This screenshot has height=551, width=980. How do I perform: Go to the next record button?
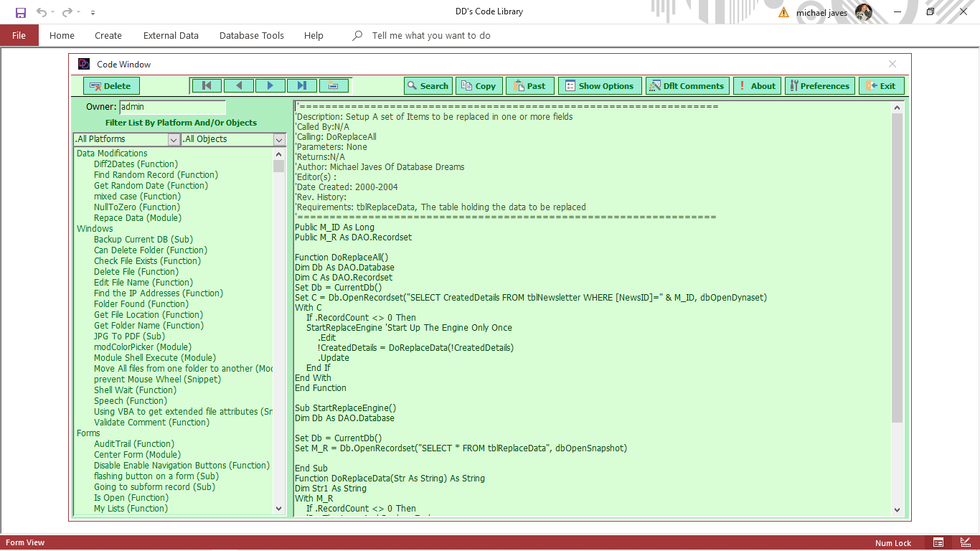[270, 86]
